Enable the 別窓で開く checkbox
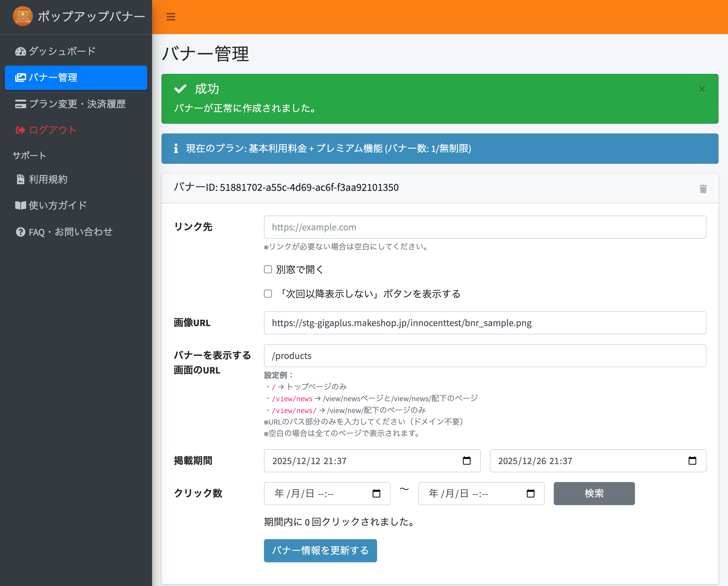 268,269
